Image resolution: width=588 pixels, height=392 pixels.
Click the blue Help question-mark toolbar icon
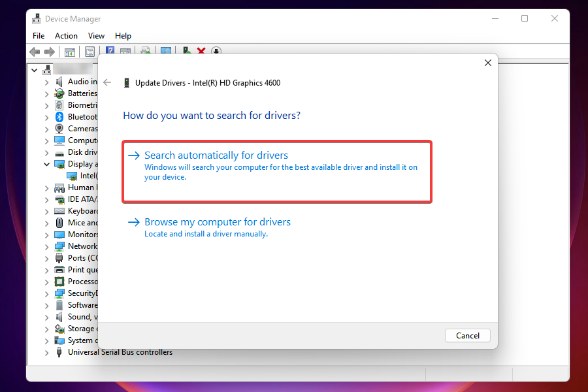point(110,50)
